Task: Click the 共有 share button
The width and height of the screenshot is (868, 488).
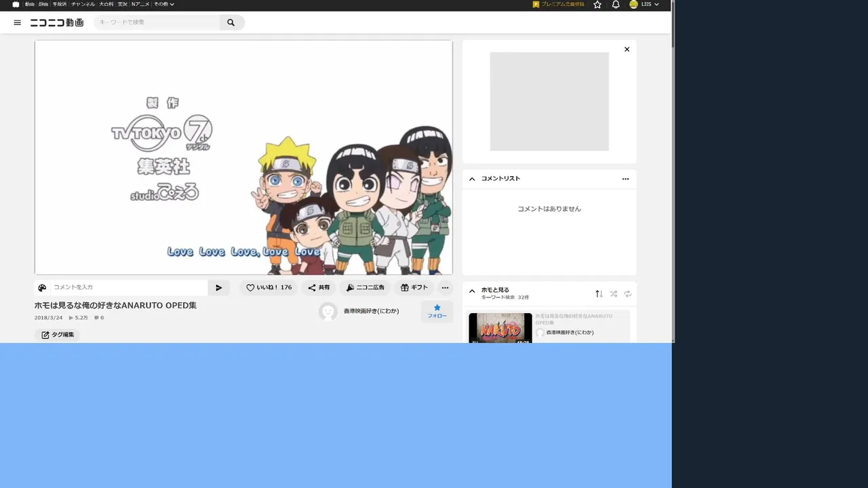Action: click(x=319, y=287)
